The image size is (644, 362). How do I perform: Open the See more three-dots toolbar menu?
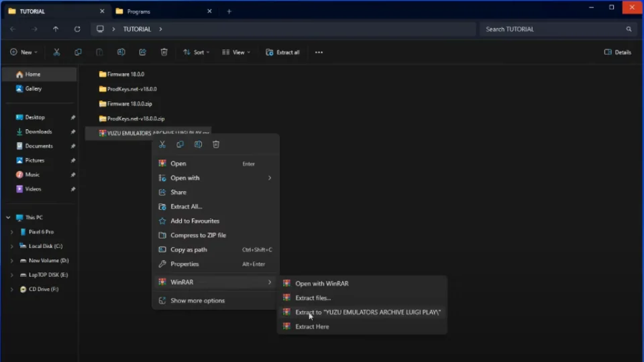[x=319, y=52]
